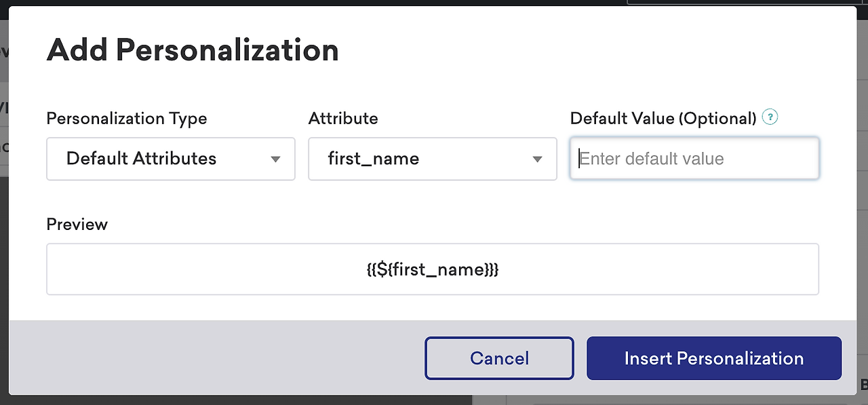
Task: Click the Personalization Type label
Action: click(126, 118)
